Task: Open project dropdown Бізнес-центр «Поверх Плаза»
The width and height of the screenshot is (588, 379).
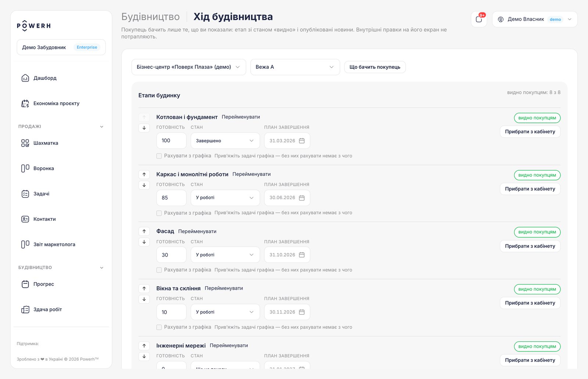Action: [x=189, y=67]
